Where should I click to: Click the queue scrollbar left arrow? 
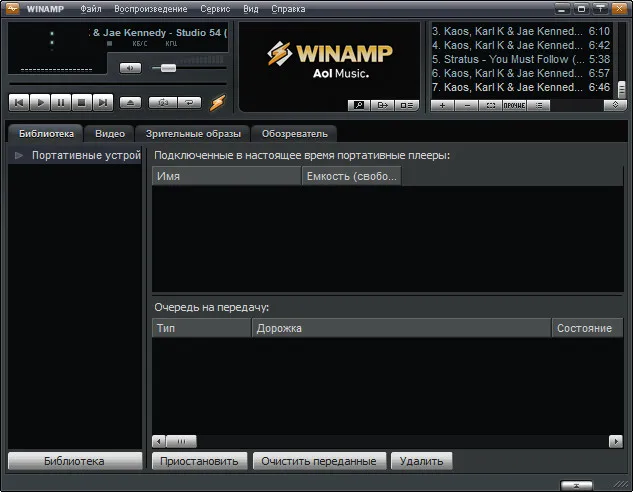coord(159,442)
